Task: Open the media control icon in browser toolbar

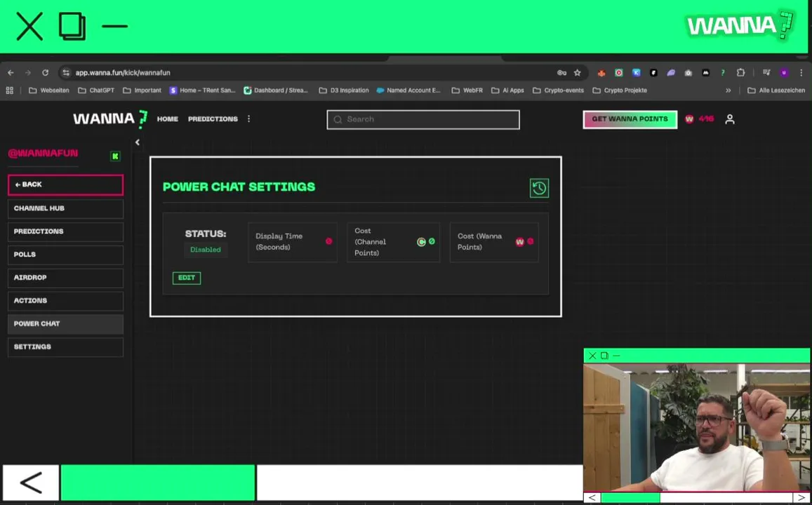Action: pos(766,73)
